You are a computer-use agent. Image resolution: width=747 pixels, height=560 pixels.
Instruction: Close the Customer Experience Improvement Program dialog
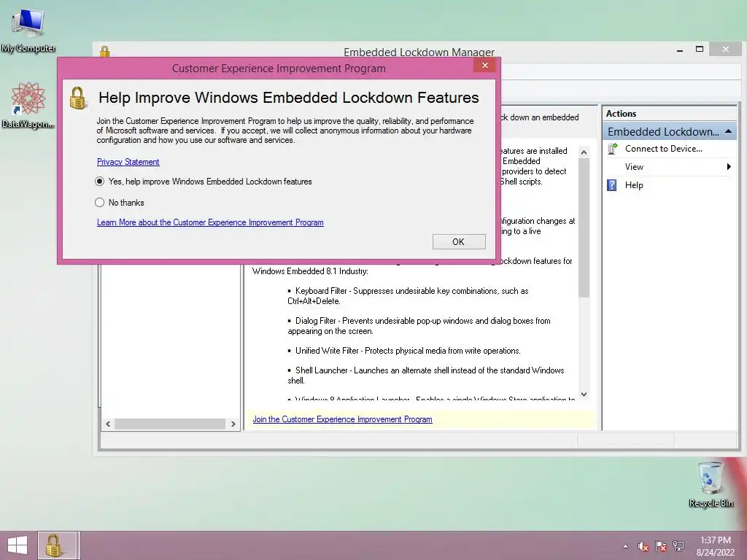tap(485, 65)
